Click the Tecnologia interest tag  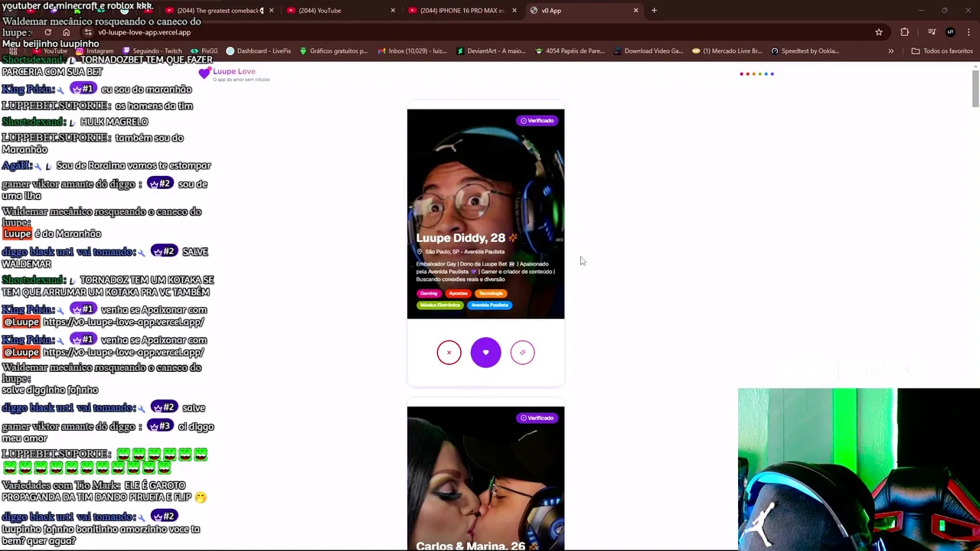point(492,293)
